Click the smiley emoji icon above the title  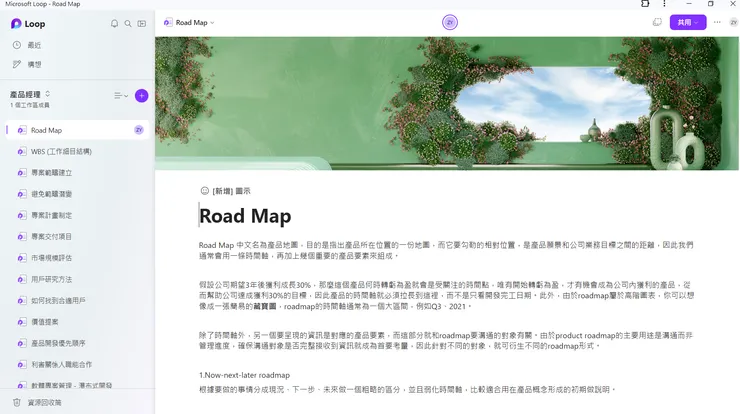pos(204,191)
